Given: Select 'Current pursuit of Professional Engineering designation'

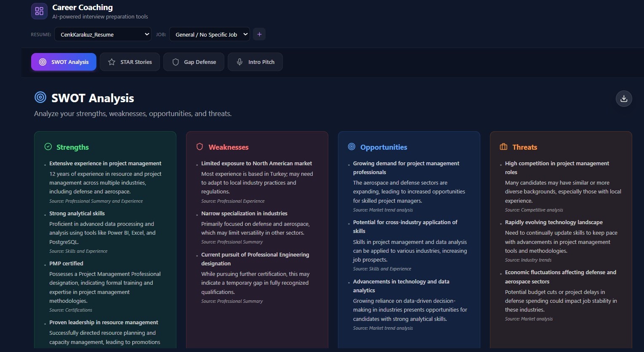Looking at the screenshot, I should coord(255,259).
